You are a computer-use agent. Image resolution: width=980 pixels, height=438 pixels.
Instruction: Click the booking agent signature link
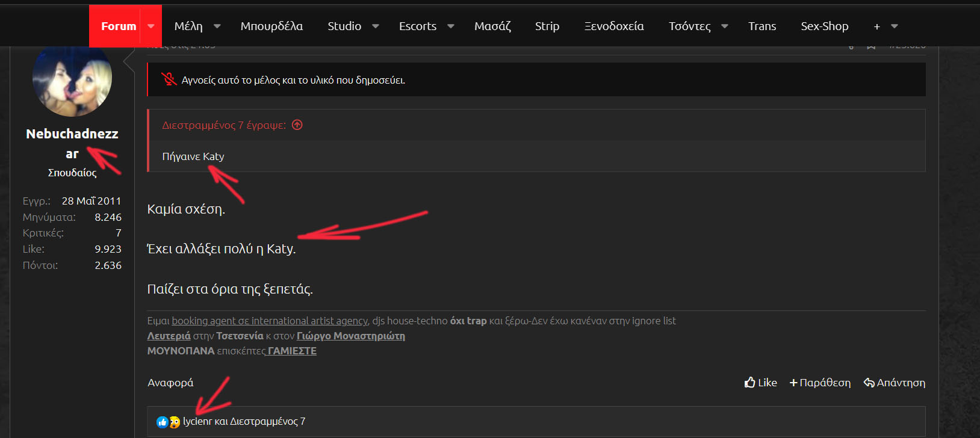(270, 321)
